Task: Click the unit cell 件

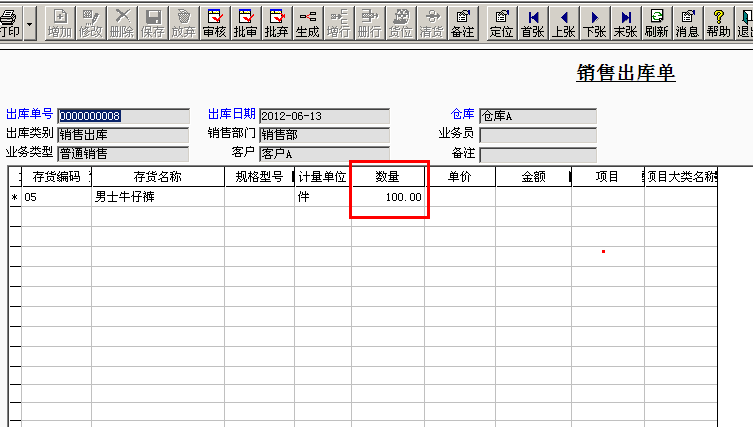Action: click(x=323, y=197)
